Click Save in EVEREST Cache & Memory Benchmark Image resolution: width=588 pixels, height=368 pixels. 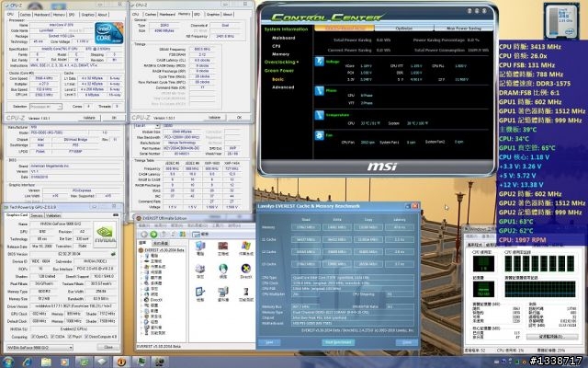coord(269,342)
